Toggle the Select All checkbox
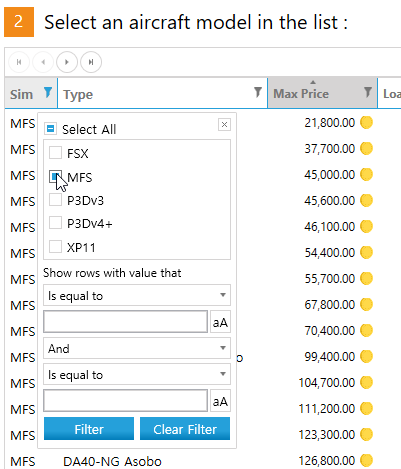Viewport: 401px width, 469px height. coord(51,128)
